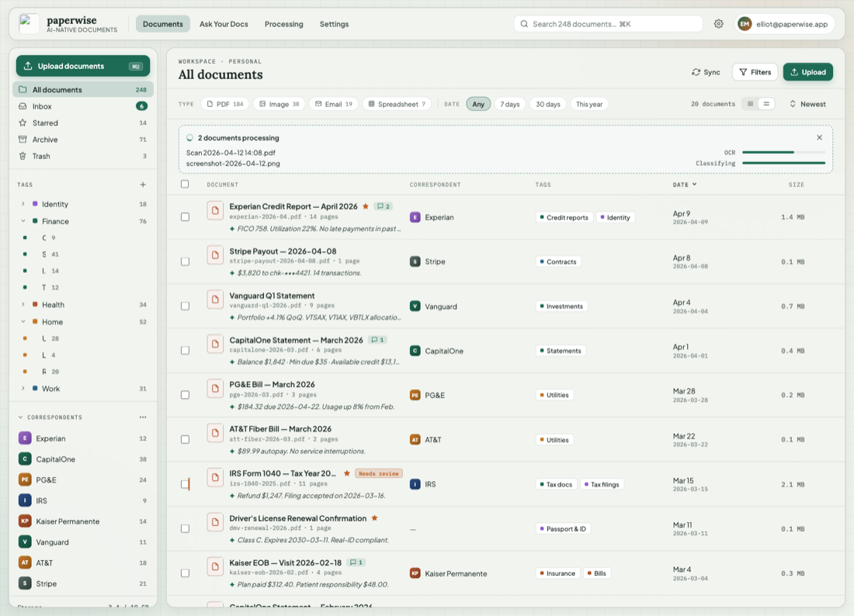This screenshot has height=616, width=854.
Task: Open the Documents tab
Action: (163, 24)
